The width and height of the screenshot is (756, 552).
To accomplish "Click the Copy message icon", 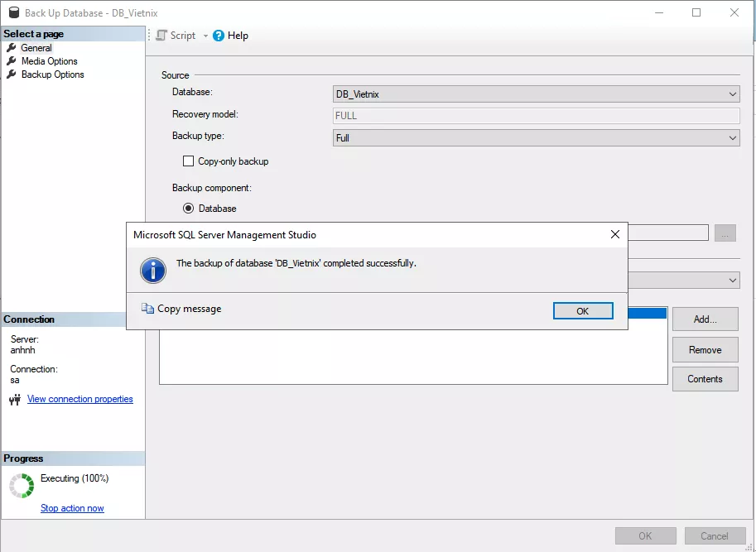I will pos(148,309).
